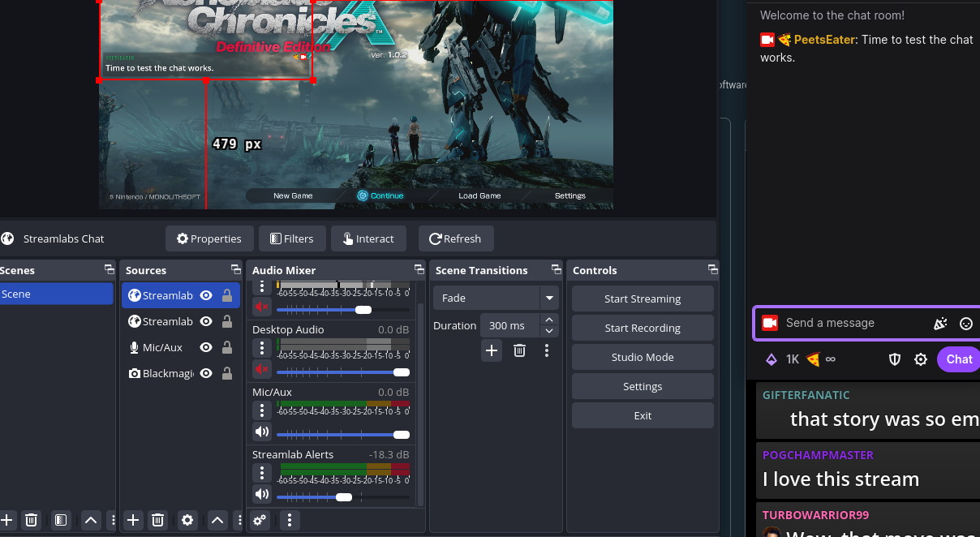Add a new source with the Sources plus icon
Screen dimensions: 980x537
coord(133,520)
